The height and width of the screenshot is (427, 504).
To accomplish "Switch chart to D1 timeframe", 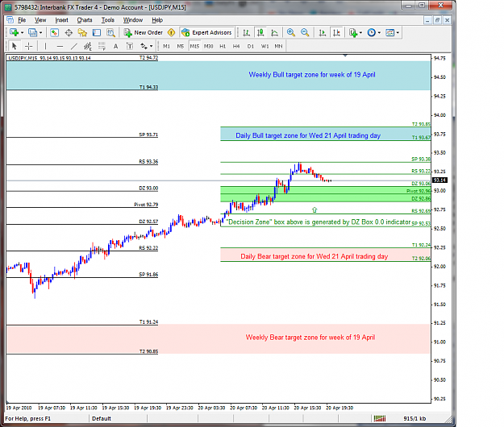I will (251, 46).
